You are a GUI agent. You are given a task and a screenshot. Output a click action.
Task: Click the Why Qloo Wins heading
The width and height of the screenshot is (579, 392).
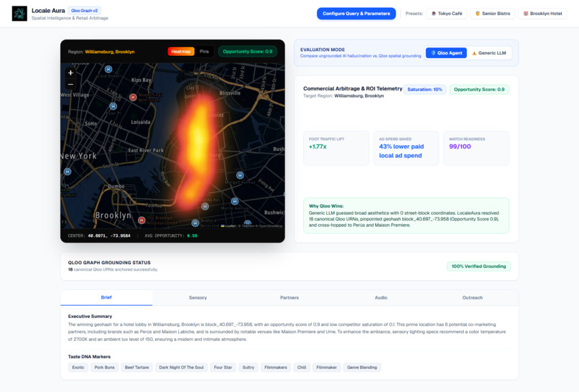326,206
